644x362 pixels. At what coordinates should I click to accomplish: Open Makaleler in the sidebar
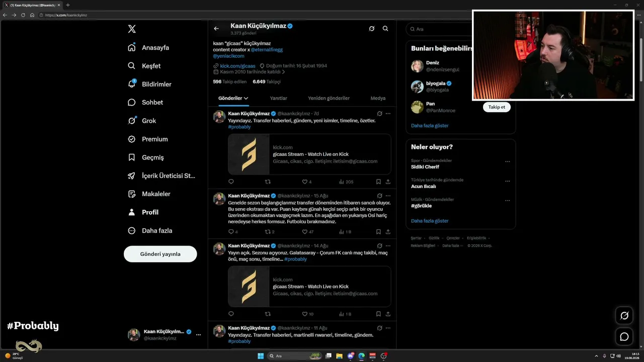[x=149, y=194]
